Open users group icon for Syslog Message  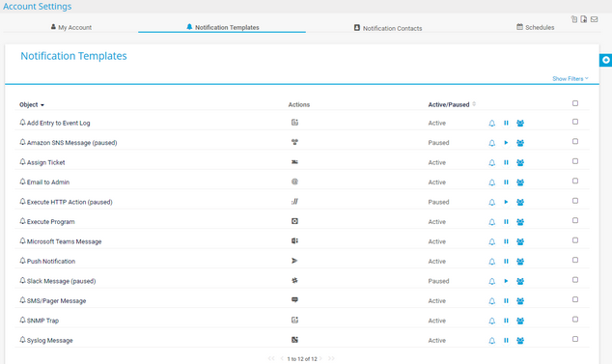520,341
